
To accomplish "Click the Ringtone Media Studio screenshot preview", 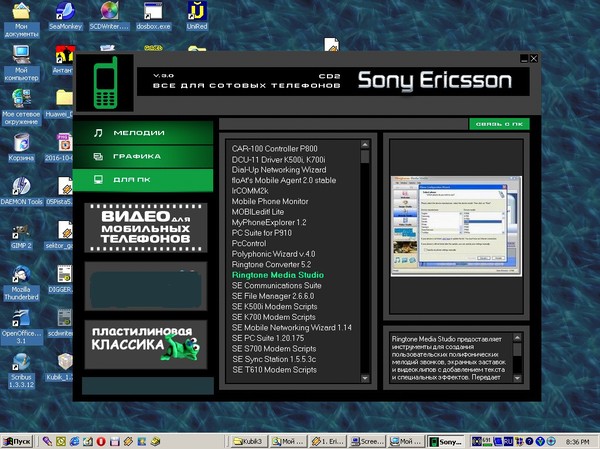I will [456, 226].
